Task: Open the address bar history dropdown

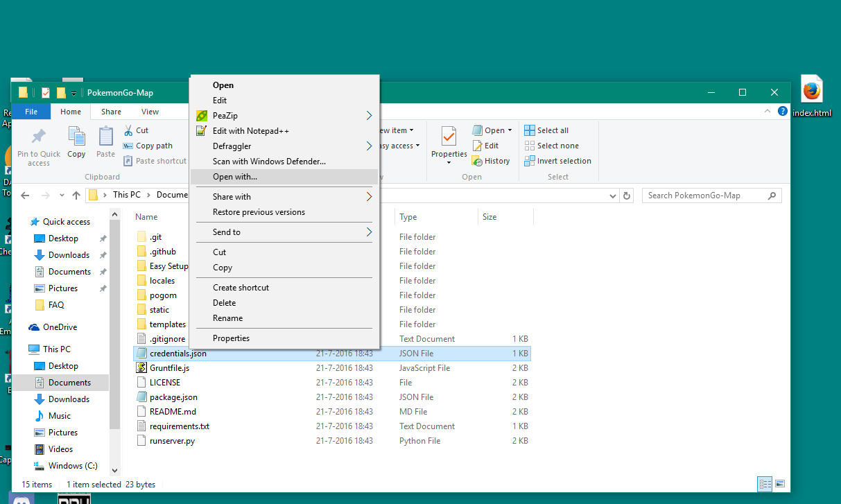Action: (x=612, y=195)
